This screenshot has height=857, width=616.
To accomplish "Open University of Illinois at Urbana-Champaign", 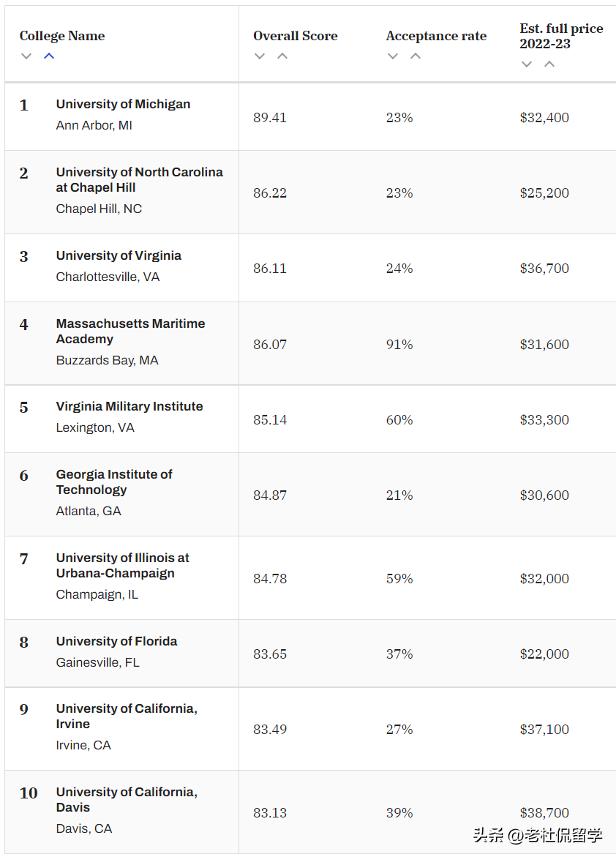I will pos(122,565).
